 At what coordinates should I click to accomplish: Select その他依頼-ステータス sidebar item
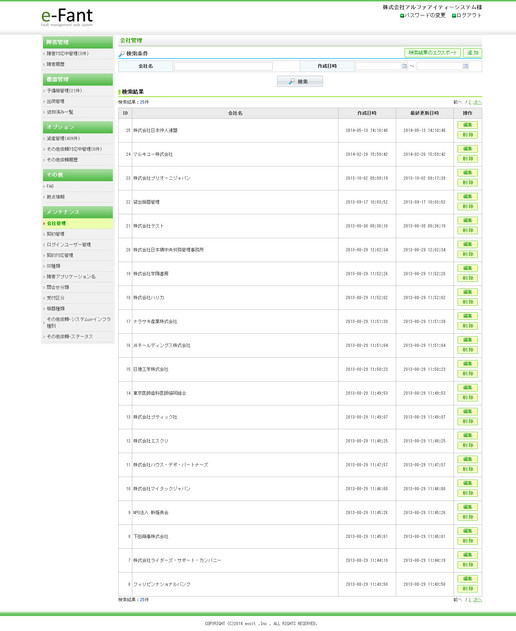pos(70,336)
